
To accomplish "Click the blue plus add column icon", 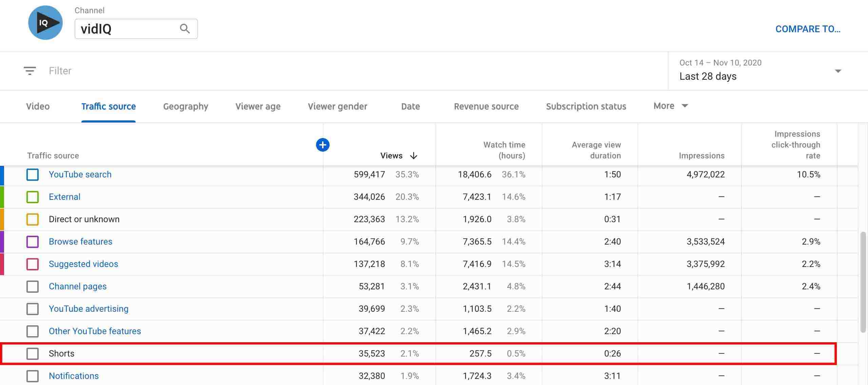I will pos(323,144).
